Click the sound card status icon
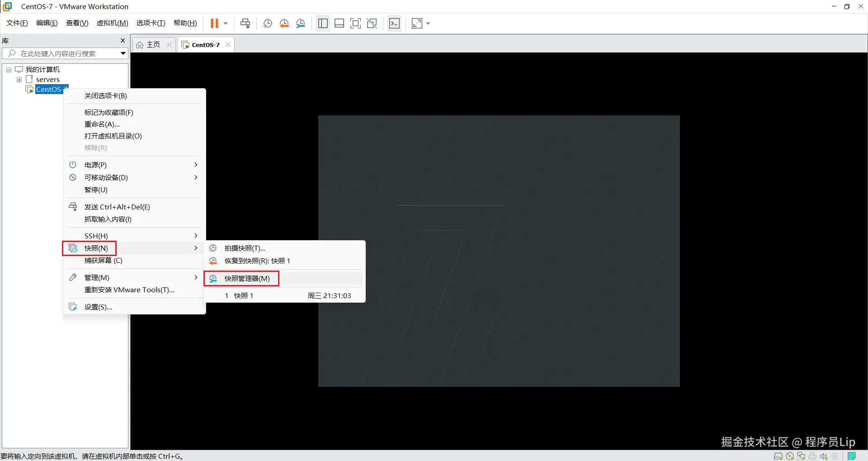The height and width of the screenshot is (461, 868). [x=824, y=456]
